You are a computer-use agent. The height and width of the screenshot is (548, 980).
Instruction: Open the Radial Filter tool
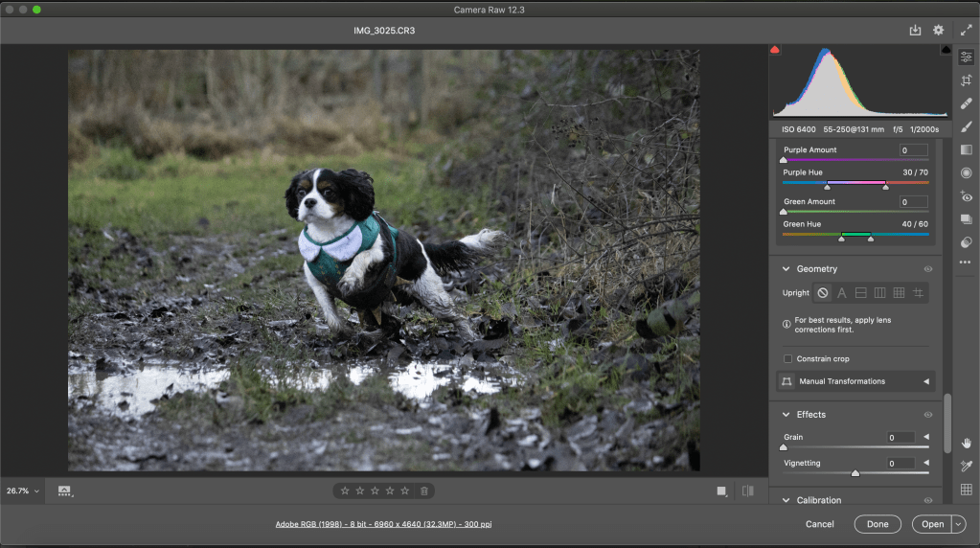tap(966, 172)
